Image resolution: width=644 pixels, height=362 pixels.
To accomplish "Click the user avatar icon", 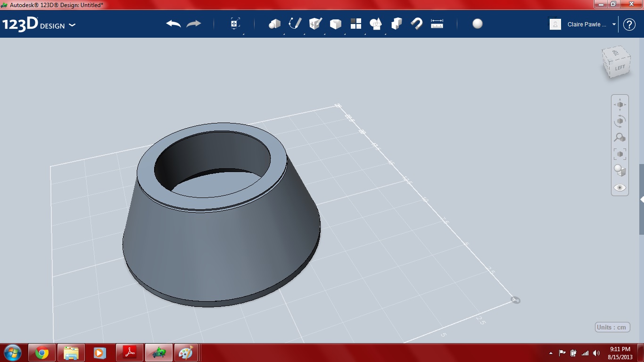I will 555,24.
